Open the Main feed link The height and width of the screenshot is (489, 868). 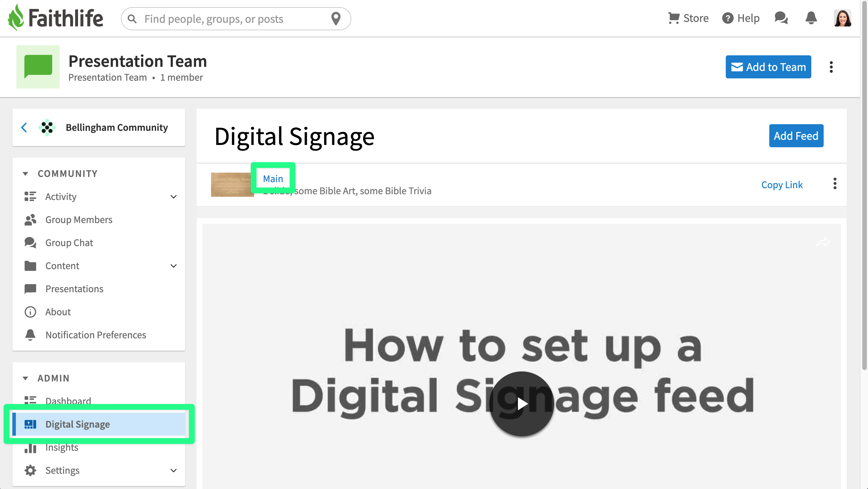pyautogui.click(x=273, y=178)
